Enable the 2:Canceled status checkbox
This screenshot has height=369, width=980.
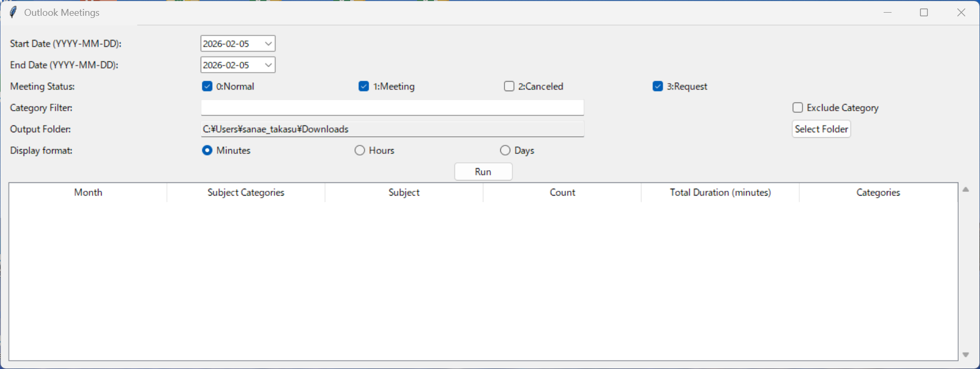click(509, 86)
